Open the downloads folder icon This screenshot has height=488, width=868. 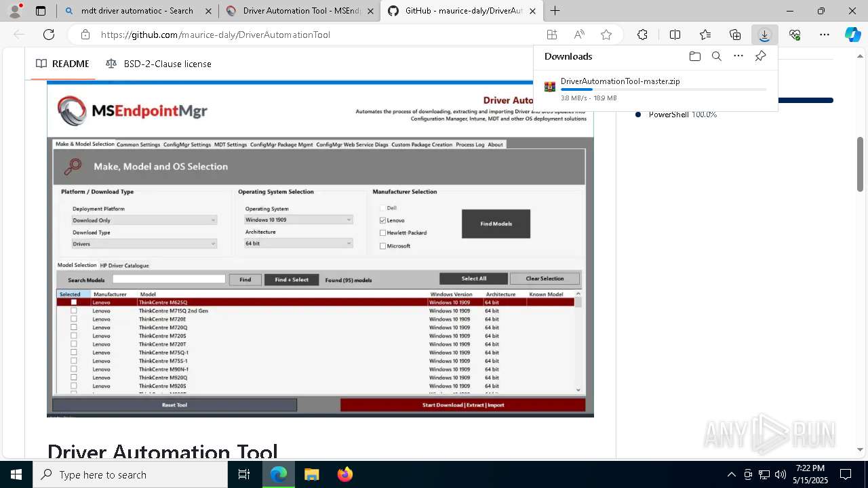pyautogui.click(x=695, y=56)
